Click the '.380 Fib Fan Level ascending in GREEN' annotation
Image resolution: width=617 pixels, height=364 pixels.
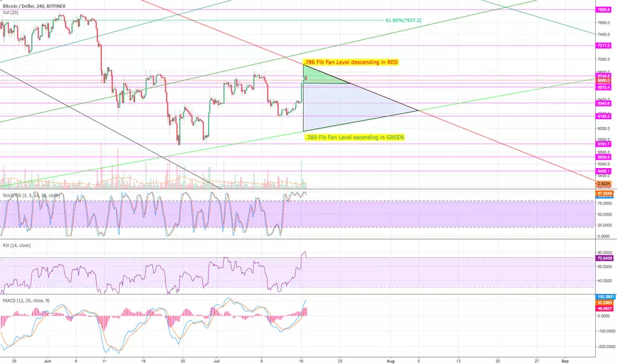pos(355,138)
